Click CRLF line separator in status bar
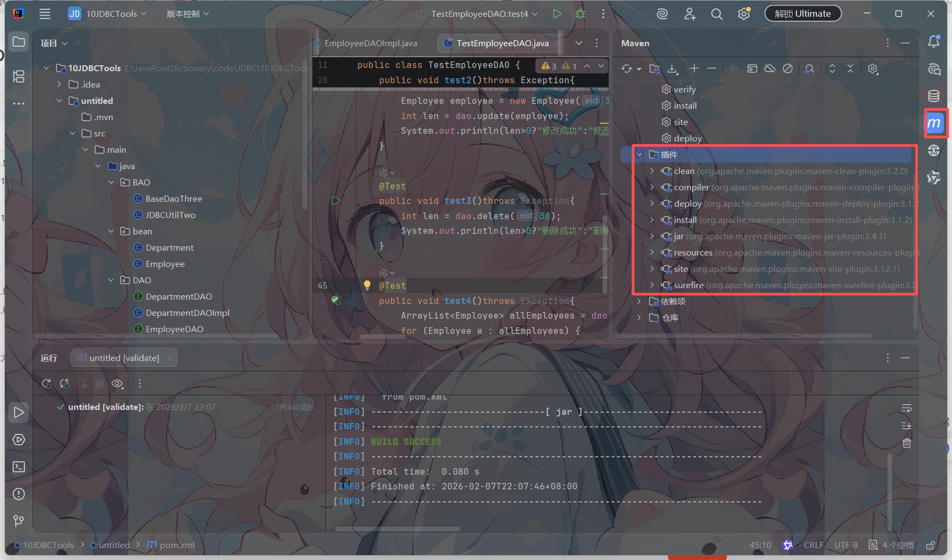The image size is (952, 560). point(814,545)
